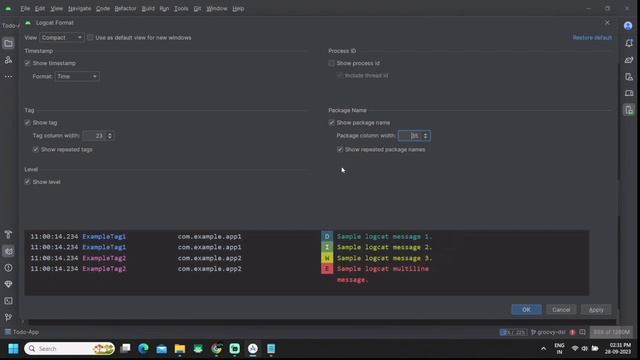Open the timestamp Format dropdown
Image resolution: width=640 pixels, height=360 pixels.
77,76
